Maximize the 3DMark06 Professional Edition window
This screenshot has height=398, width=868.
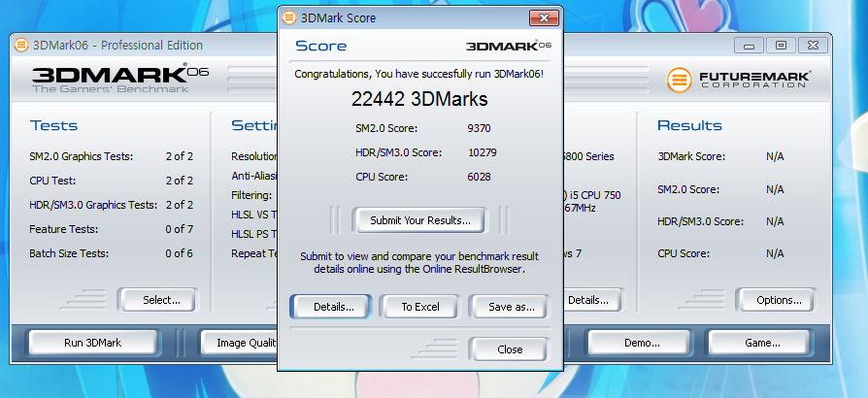pyautogui.click(x=781, y=46)
